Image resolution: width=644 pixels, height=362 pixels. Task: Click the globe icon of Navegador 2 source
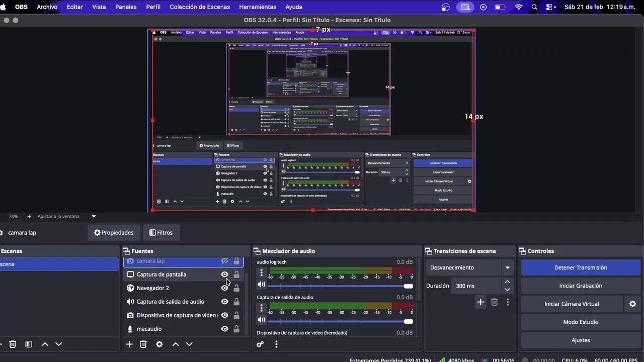pos(130,288)
